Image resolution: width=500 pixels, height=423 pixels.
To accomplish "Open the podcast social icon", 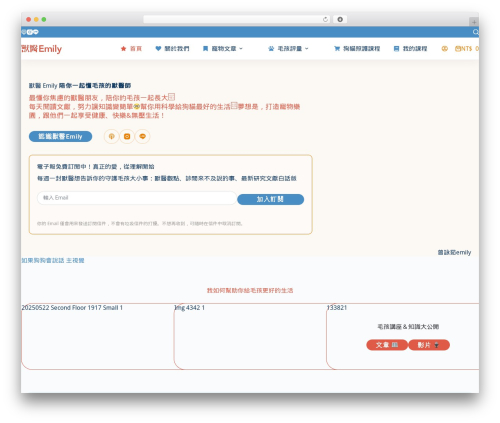I will click(x=112, y=136).
